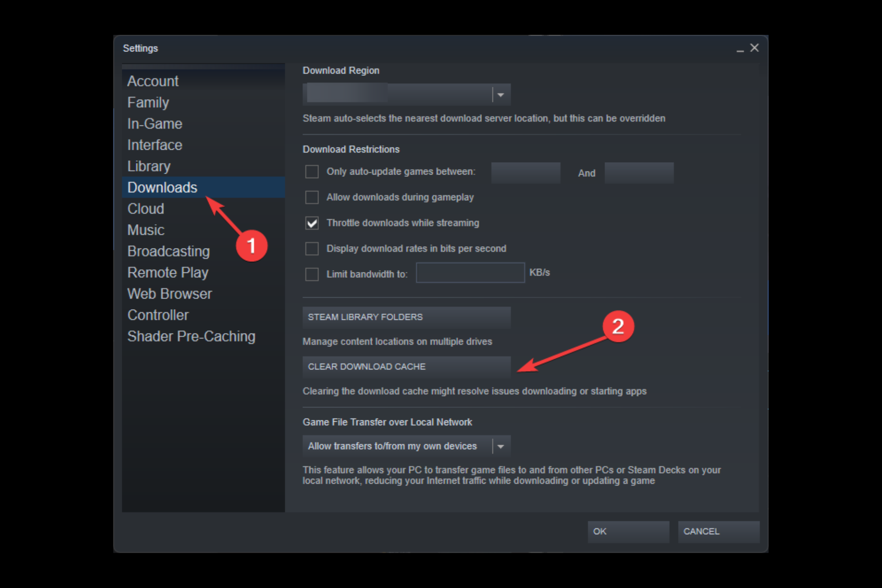
Task: Click the STEAM LIBRARY FOLDERS button
Action: pos(407,317)
